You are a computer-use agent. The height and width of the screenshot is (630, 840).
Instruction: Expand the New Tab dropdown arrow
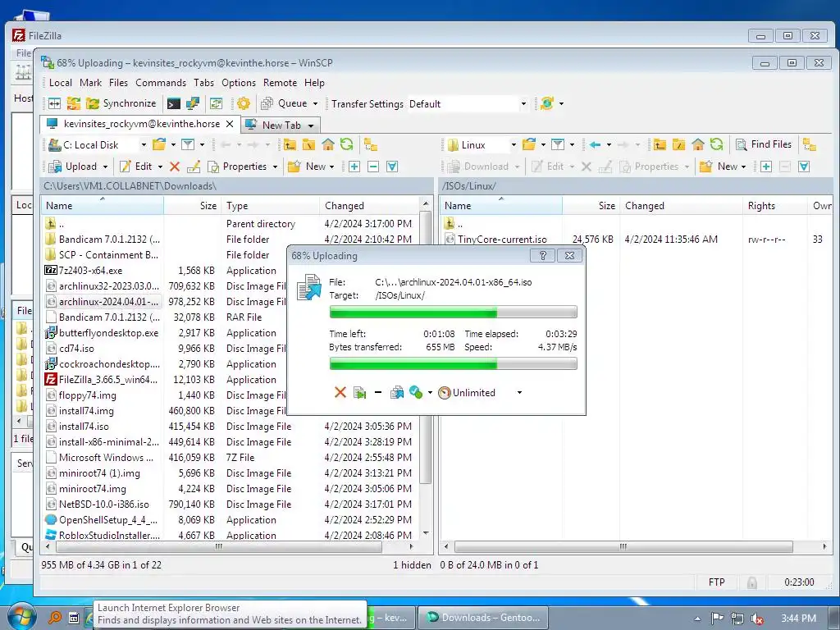(311, 126)
